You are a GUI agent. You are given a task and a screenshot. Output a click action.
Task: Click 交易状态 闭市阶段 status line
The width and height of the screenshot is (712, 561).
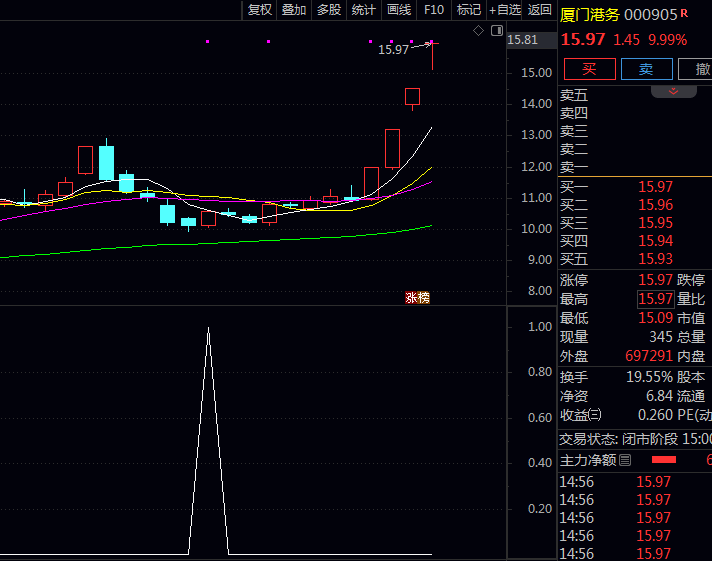[635, 439]
